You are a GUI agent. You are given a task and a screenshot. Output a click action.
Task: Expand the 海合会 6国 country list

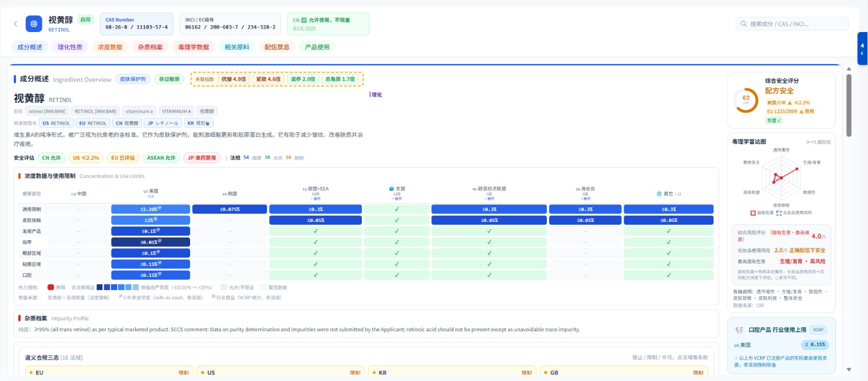[585, 198]
